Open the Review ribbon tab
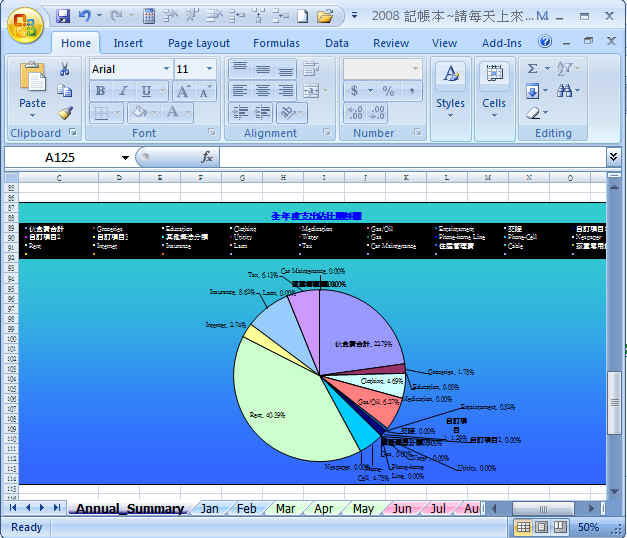 (391, 43)
